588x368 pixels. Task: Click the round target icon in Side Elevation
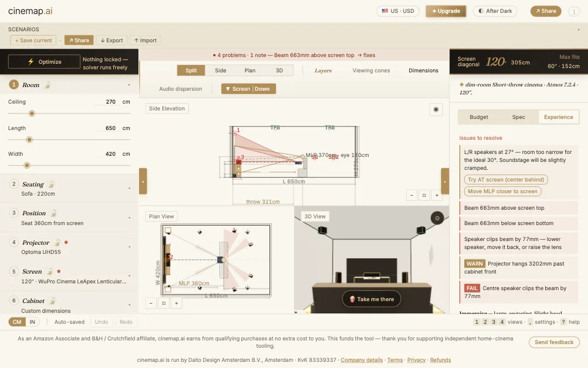pyautogui.click(x=436, y=110)
